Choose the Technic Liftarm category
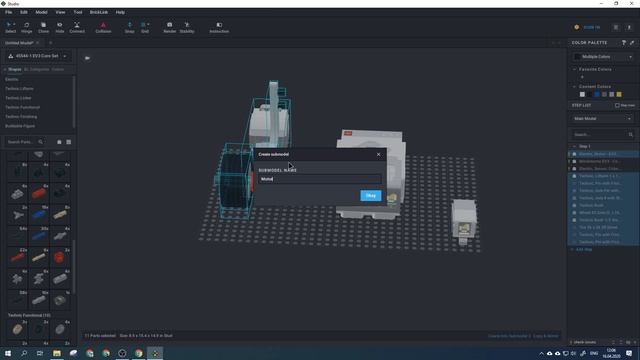This screenshot has height=360, width=640. tap(20, 89)
